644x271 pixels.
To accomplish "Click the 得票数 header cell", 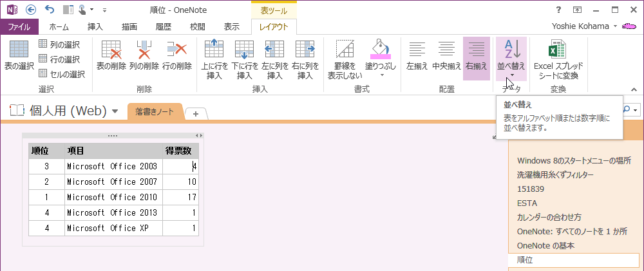I will pyautogui.click(x=181, y=151).
